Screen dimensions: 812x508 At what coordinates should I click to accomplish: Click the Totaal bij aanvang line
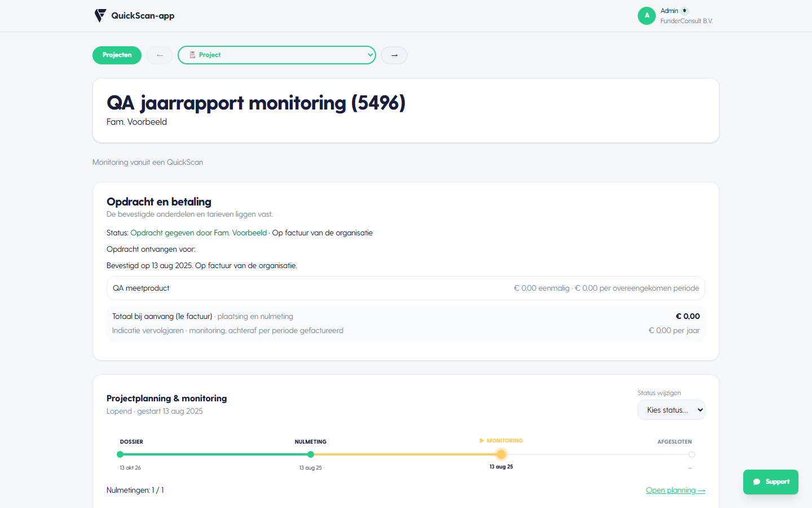tap(406, 317)
